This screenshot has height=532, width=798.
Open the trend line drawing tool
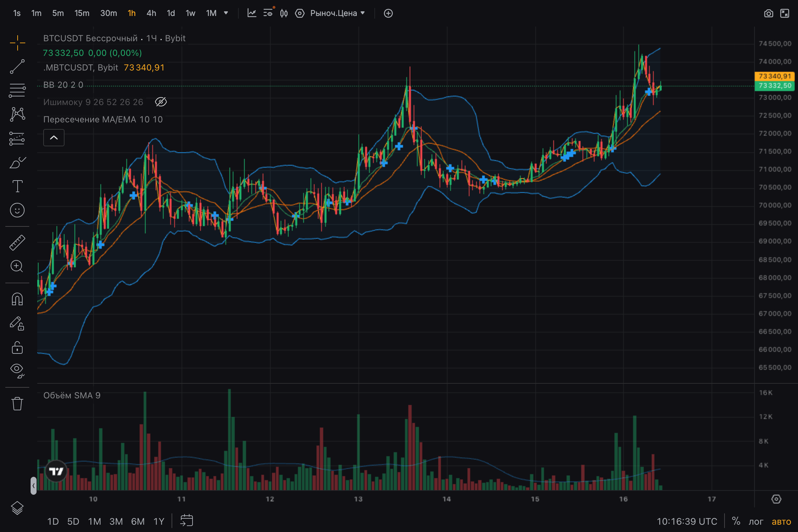[17, 66]
